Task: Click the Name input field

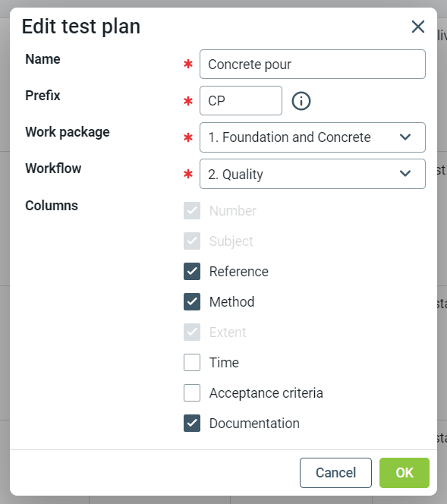Action: (313, 65)
